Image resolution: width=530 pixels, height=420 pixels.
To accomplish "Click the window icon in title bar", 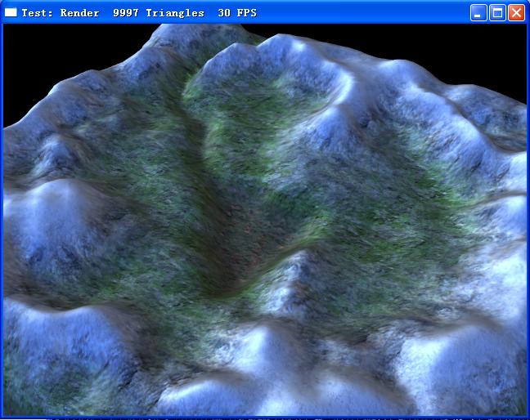I will (x=11, y=12).
